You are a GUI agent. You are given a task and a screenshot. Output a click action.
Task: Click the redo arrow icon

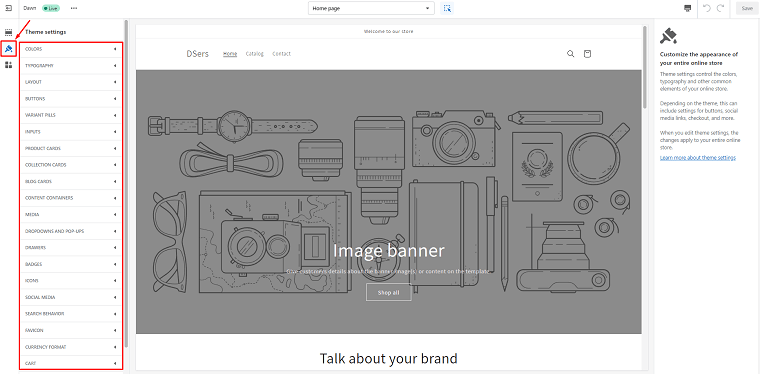720,8
